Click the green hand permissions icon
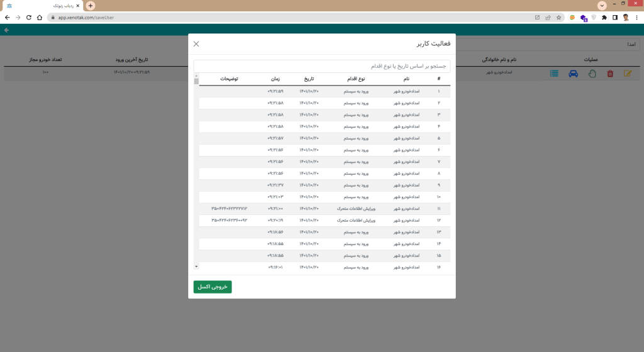This screenshot has width=644, height=352. 592,74
